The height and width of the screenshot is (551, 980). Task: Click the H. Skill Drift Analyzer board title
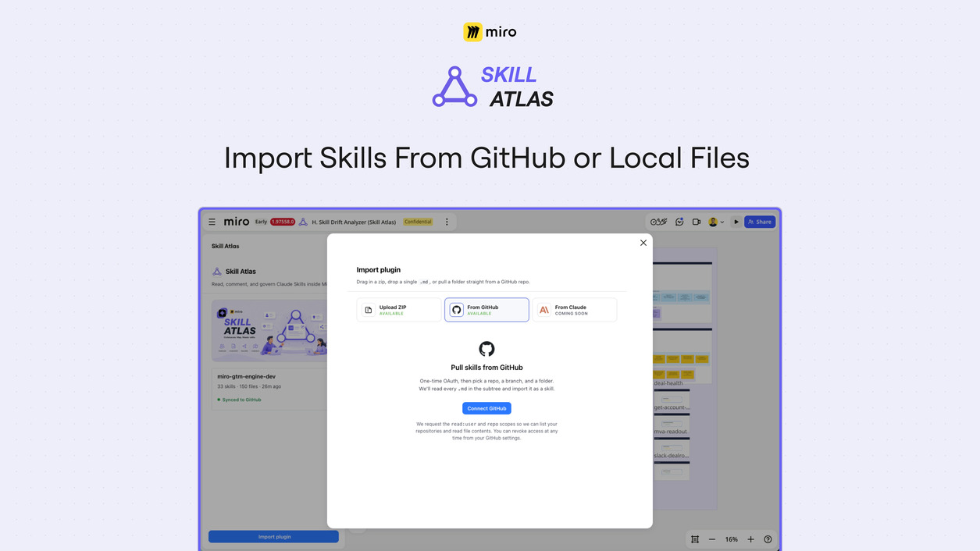(x=355, y=222)
